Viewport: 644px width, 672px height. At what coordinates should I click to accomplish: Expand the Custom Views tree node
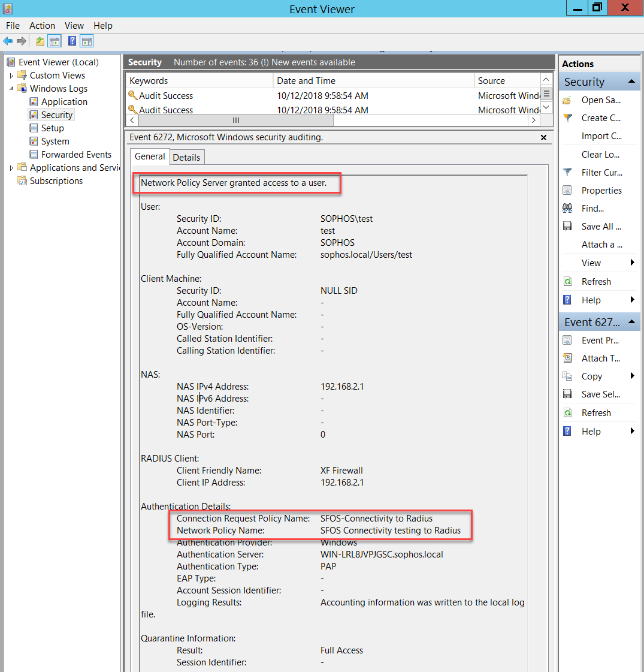tap(11, 76)
